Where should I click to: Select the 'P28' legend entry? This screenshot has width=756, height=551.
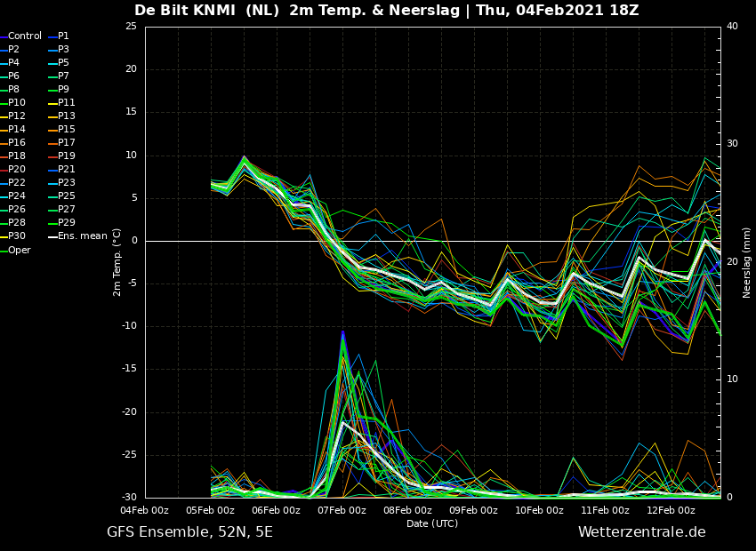click(13, 222)
